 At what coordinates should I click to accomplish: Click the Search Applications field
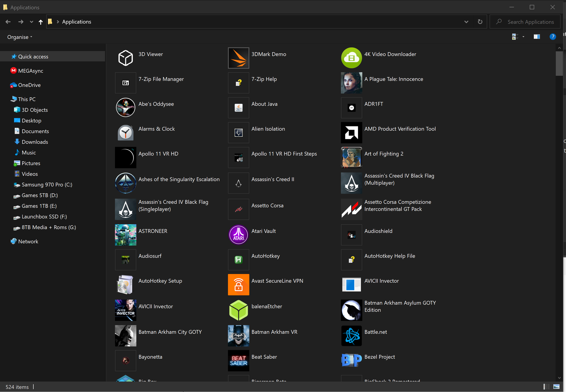[x=525, y=22]
